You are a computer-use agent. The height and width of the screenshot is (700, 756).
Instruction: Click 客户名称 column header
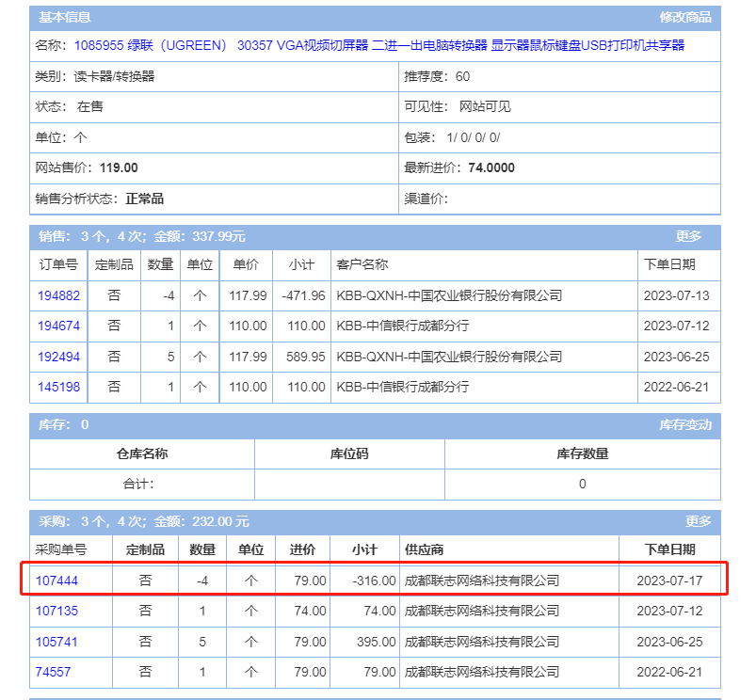point(362,264)
